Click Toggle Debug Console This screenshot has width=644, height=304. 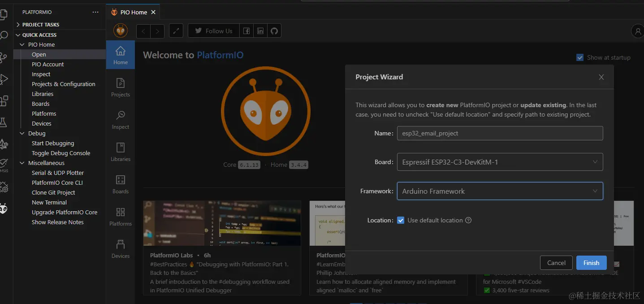60,153
